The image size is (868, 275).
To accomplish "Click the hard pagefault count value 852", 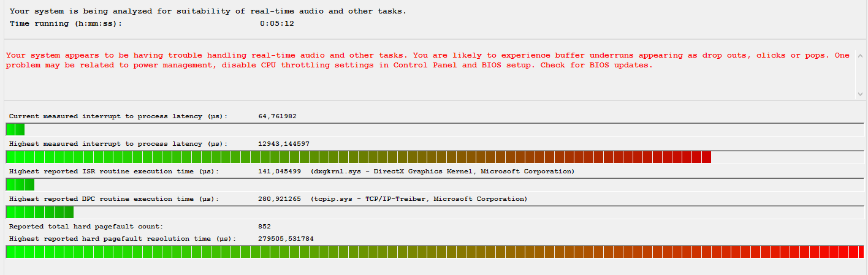I will pos(265,227).
